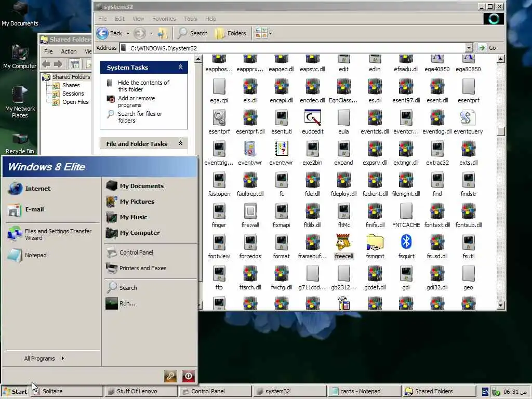Click Add or remove programs link
The image size is (532, 399).
[x=137, y=101]
